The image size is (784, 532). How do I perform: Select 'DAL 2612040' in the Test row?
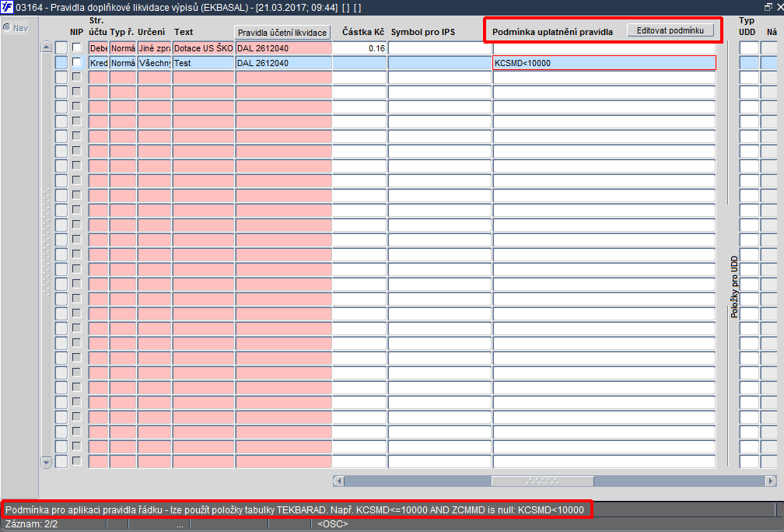(x=283, y=63)
